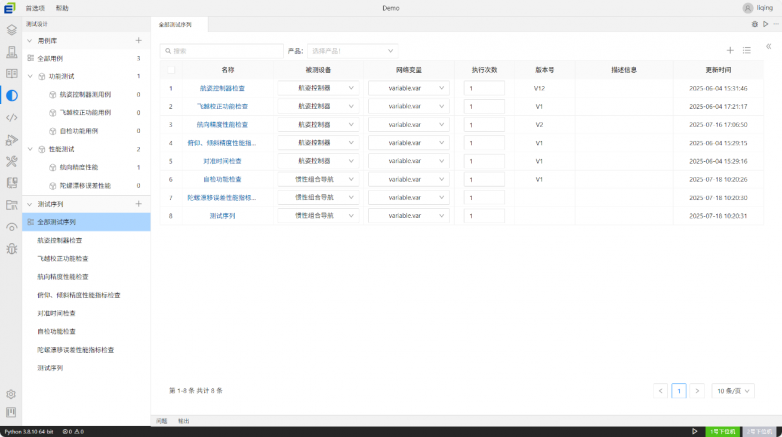This screenshot has height=437, width=782.
Task: Open the 首选项 menu
Action: point(35,8)
